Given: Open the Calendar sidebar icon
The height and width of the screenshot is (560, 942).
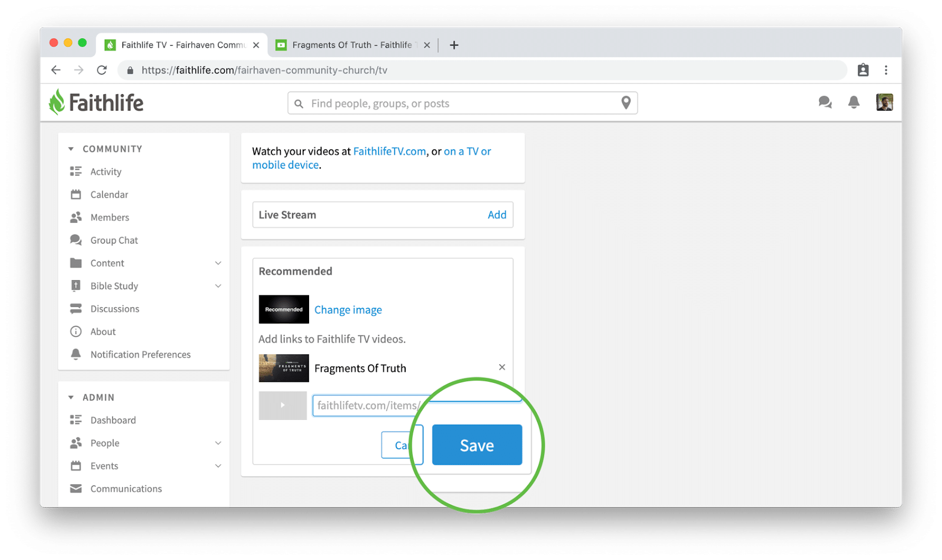Looking at the screenshot, I should point(76,194).
